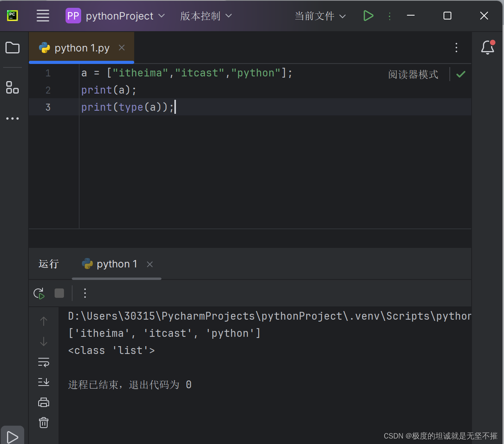Screen dimensions: 504x444
Task: Clear console output with trash icon
Action: pos(43,423)
